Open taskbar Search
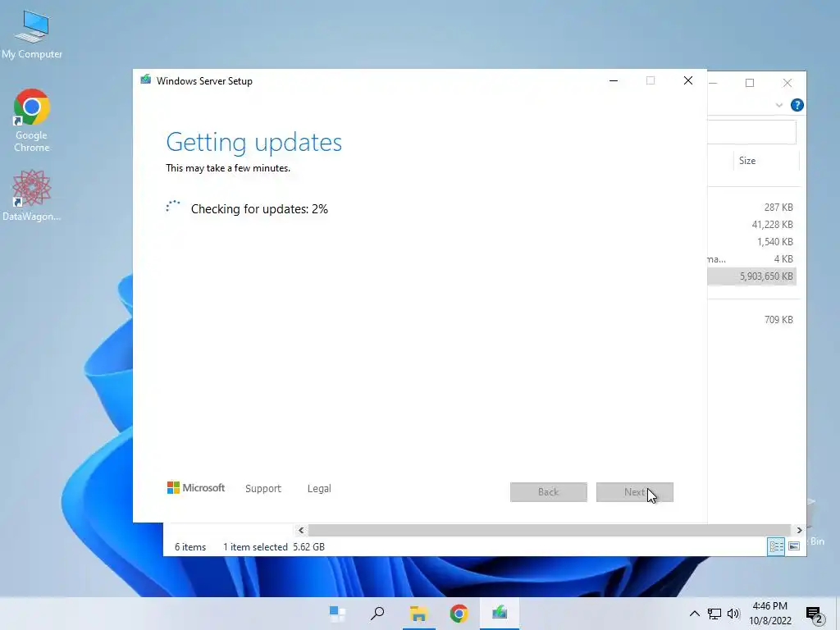This screenshot has width=840, height=630. (x=377, y=614)
